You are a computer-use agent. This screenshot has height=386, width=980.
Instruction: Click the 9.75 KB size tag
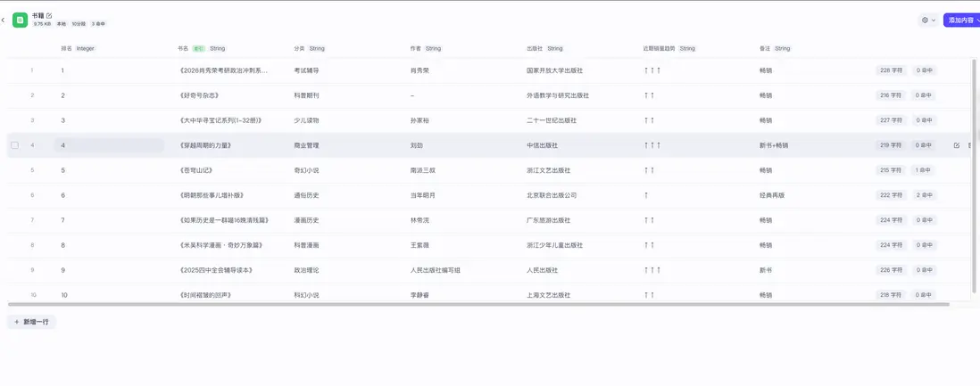click(42, 24)
